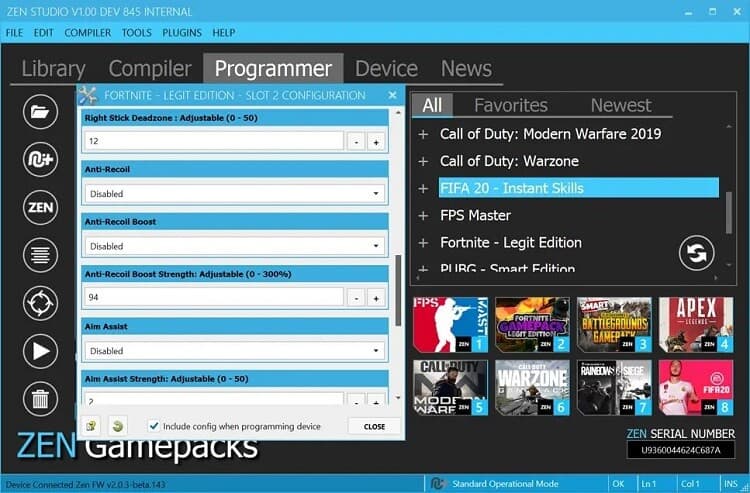Open the COMPILER menu

[x=88, y=33]
